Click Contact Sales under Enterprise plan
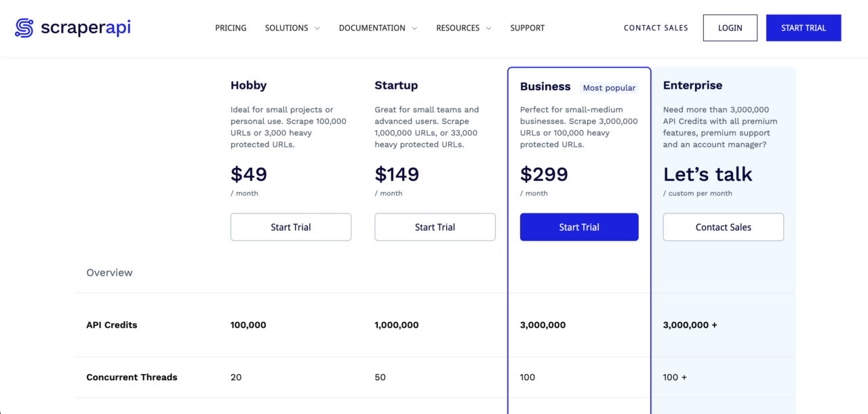Screen dimensions: 868x414 723,227
